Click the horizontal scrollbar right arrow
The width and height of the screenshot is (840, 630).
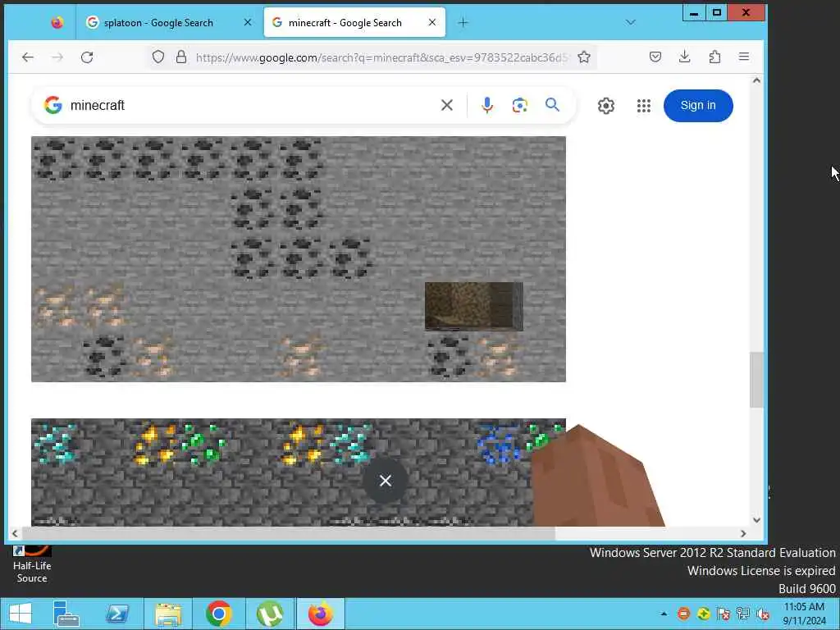[x=743, y=533]
